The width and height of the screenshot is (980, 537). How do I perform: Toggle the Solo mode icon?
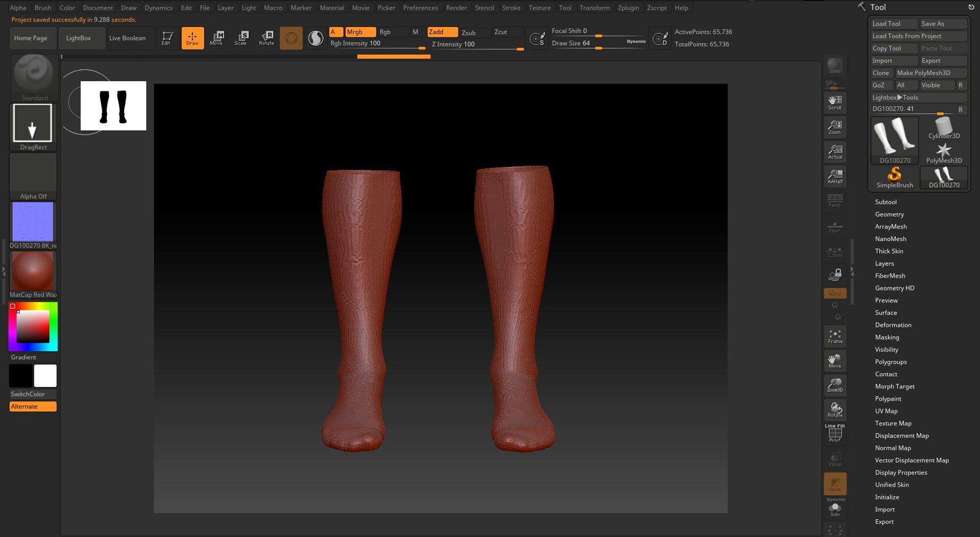tap(835, 509)
